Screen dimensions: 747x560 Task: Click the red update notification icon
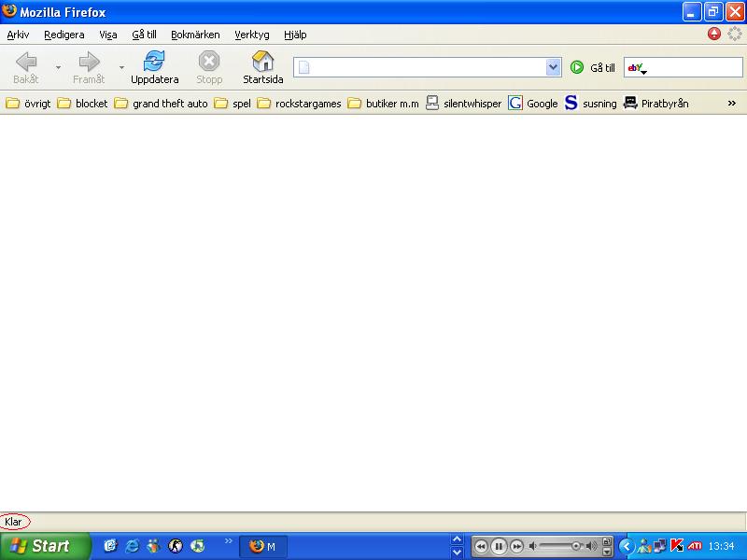click(713, 34)
